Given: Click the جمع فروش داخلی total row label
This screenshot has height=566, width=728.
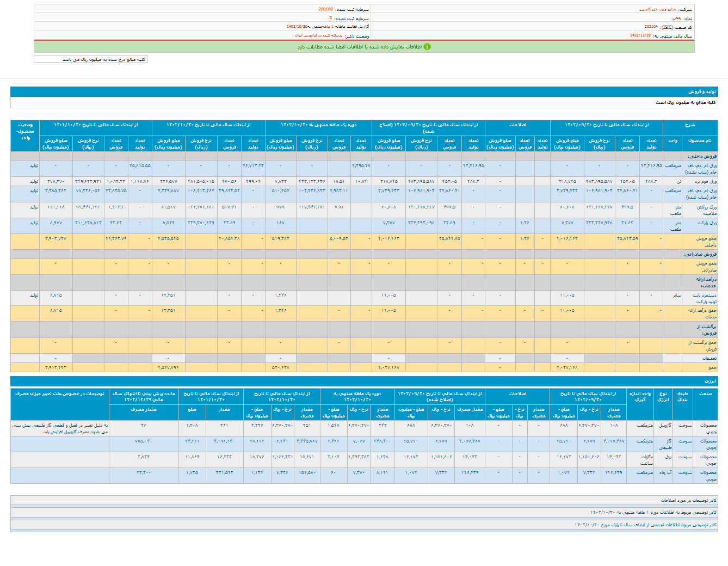Looking at the screenshot, I should [706, 242].
